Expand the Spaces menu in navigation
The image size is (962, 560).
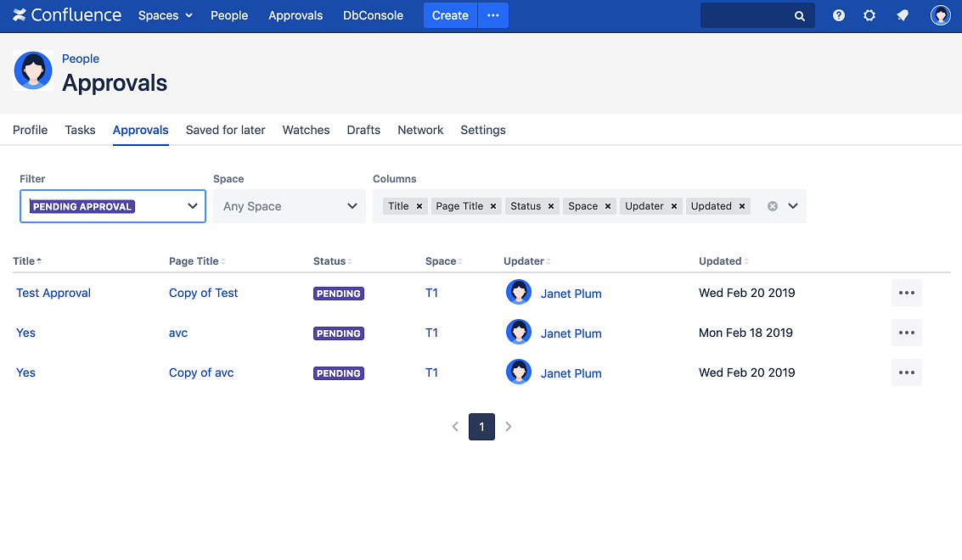pos(166,15)
